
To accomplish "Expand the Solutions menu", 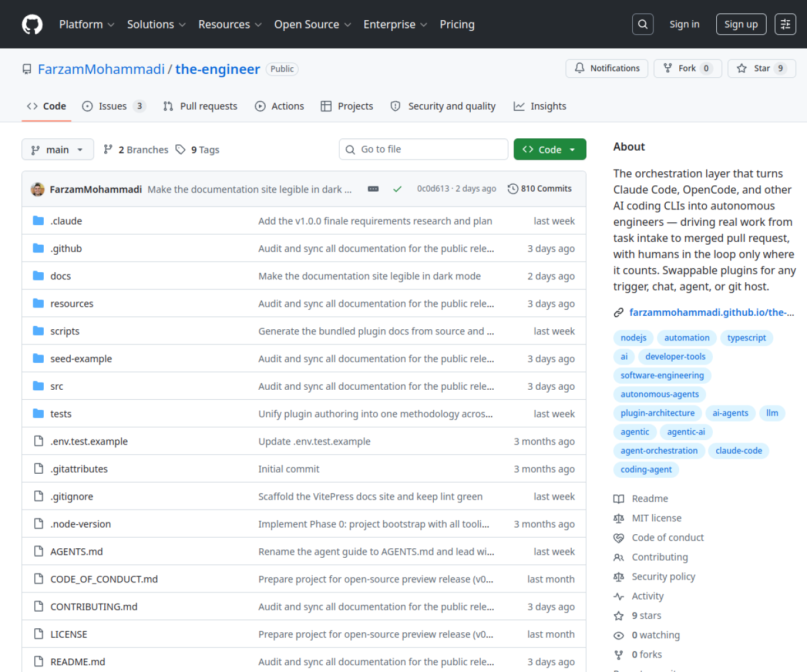I will [x=156, y=24].
